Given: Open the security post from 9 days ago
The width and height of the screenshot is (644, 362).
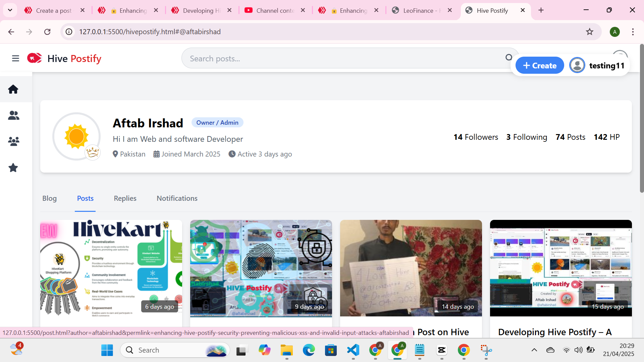Looking at the screenshot, I should tap(261, 268).
